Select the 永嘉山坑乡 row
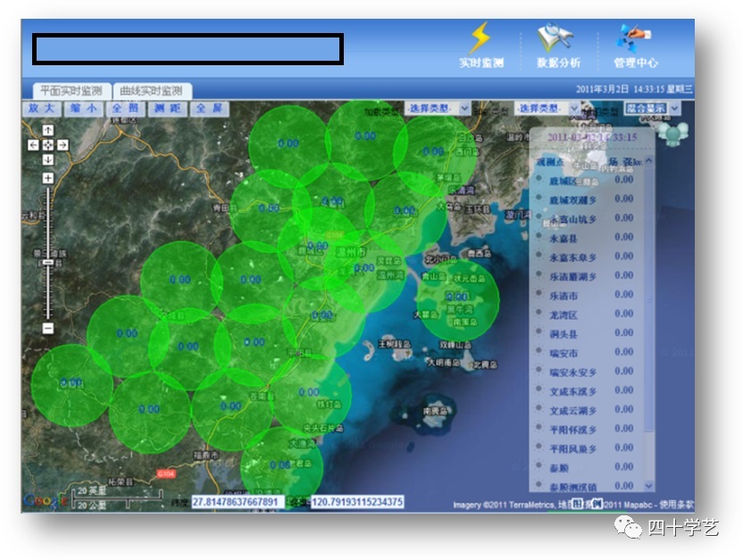This screenshot has height=560, width=743. coord(588,219)
